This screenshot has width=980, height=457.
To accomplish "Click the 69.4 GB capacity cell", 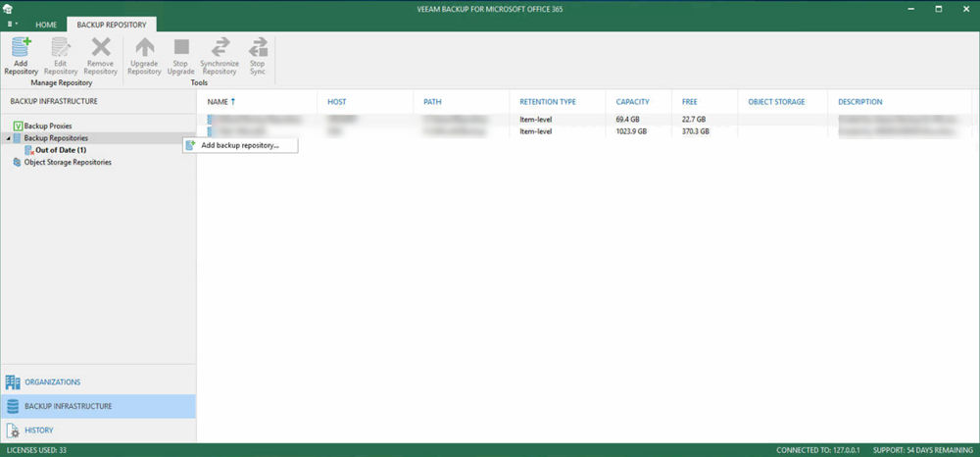I will click(628, 119).
